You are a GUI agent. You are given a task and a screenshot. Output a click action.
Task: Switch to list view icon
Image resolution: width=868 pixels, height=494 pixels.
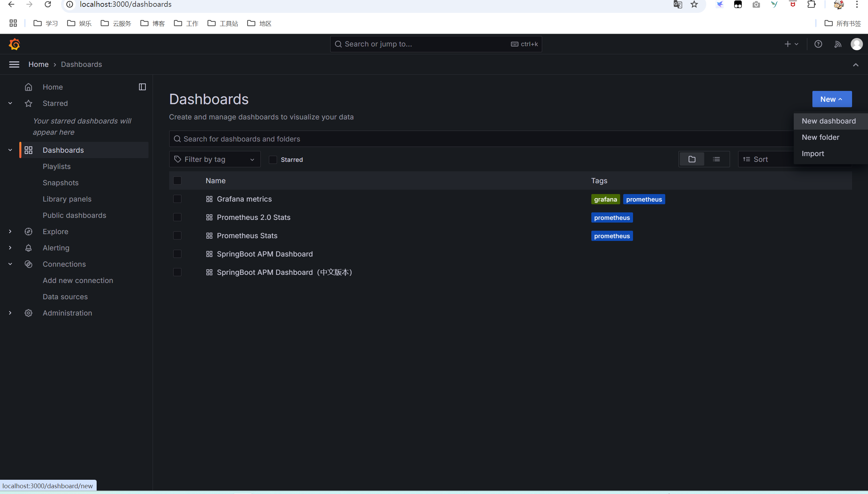pyautogui.click(x=716, y=159)
